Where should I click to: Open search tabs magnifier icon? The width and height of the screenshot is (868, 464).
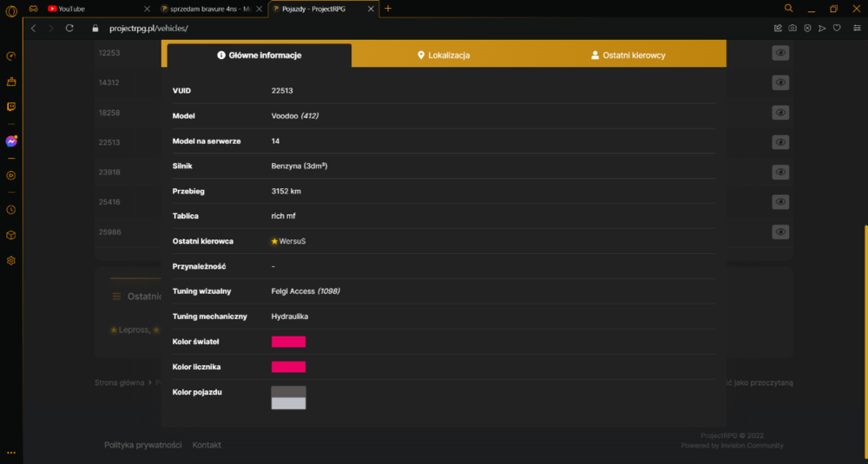[x=789, y=9]
